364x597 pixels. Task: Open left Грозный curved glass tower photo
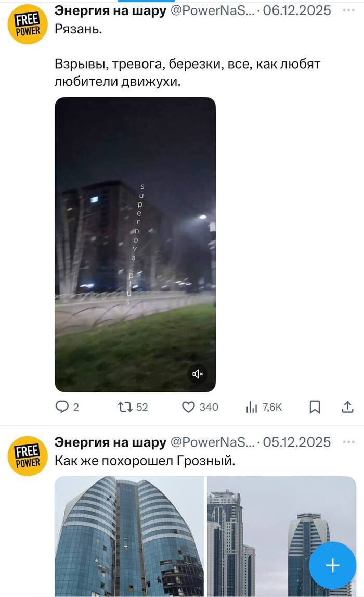pos(129,537)
